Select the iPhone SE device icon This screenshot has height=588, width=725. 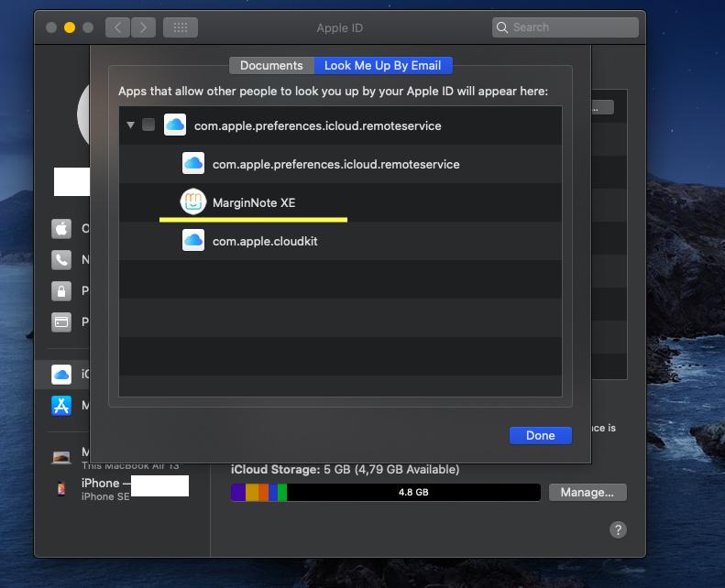(x=61, y=488)
